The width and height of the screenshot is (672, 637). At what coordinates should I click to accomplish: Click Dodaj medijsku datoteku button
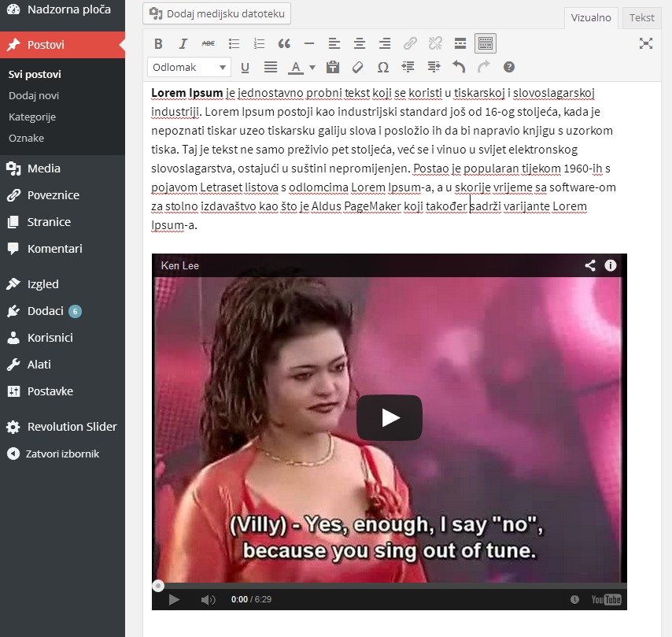coord(217,13)
